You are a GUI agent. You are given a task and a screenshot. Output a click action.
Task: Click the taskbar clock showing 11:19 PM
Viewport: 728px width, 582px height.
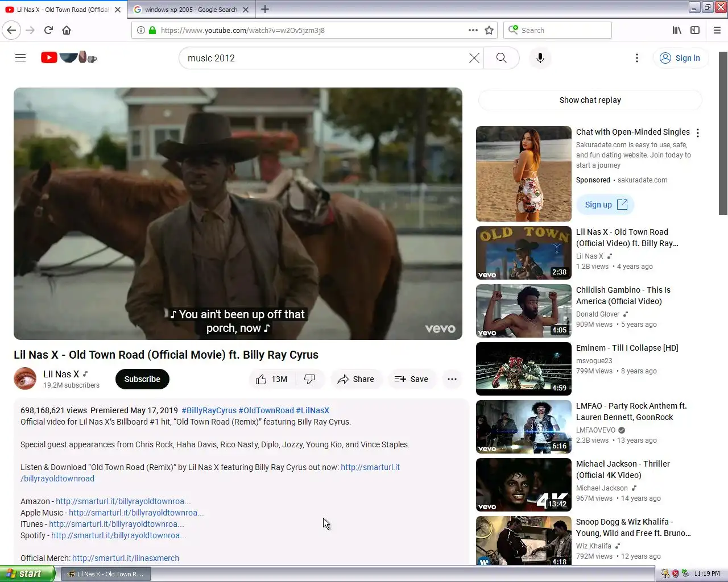tap(706, 573)
